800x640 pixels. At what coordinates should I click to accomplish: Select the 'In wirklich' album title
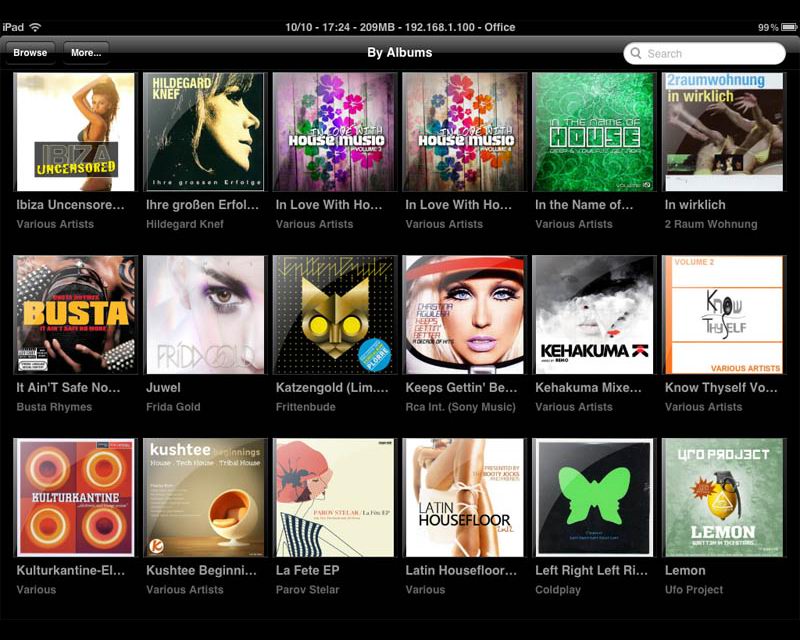tap(695, 205)
